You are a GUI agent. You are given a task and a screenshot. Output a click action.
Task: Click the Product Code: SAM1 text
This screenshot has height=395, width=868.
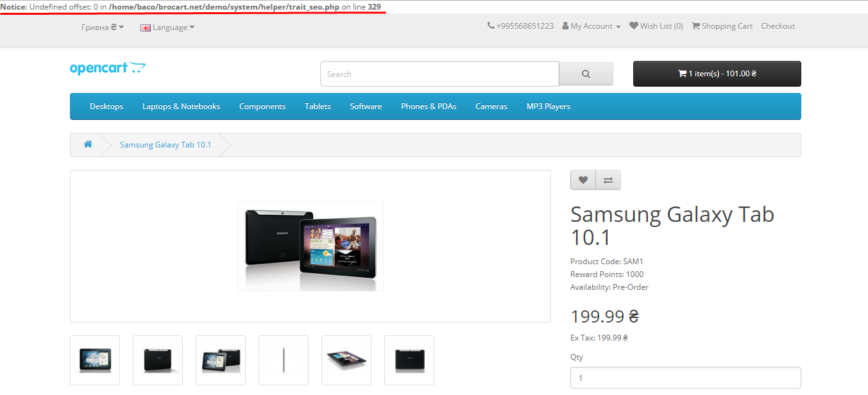pyautogui.click(x=607, y=262)
